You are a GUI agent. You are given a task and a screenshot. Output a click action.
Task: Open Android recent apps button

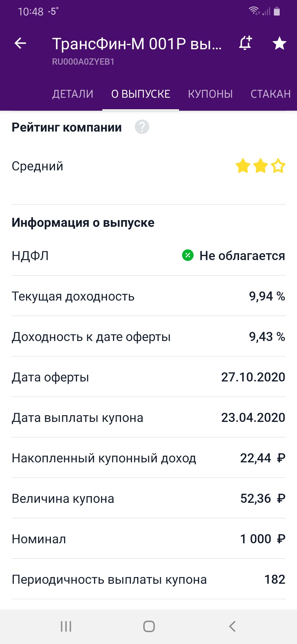66,626
